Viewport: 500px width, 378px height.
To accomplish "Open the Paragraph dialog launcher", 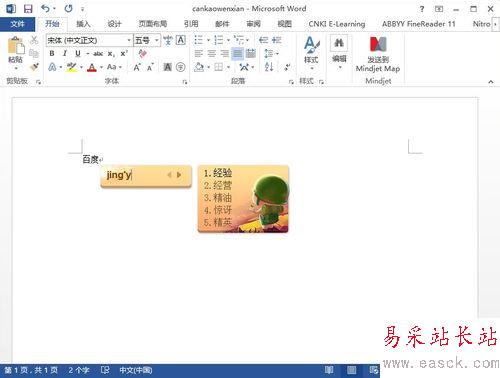I will [291, 82].
